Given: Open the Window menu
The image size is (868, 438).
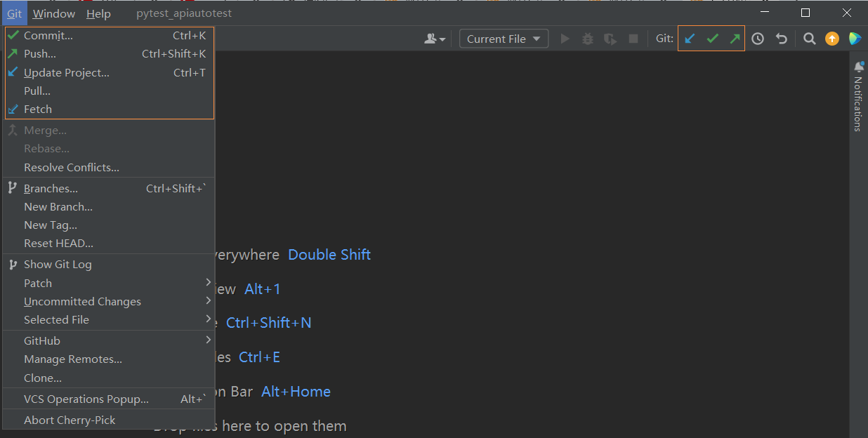Looking at the screenshot, I should 53,13.
